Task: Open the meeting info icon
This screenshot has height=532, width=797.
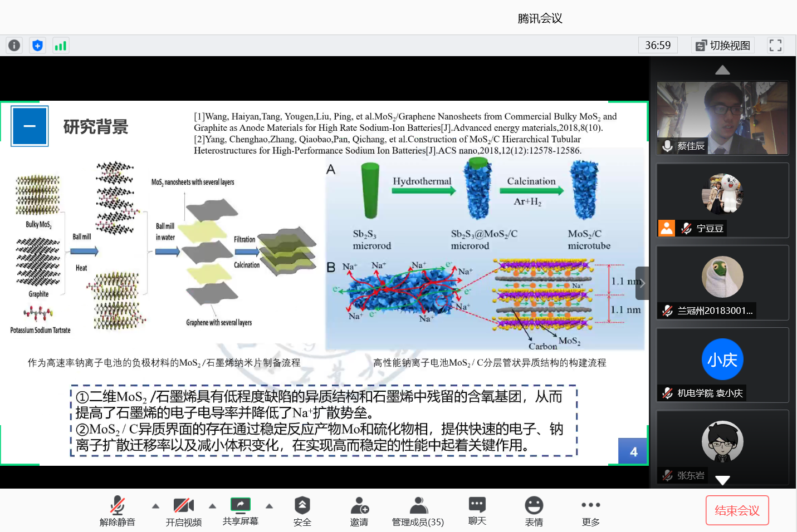Action: (x=14, y=46)
